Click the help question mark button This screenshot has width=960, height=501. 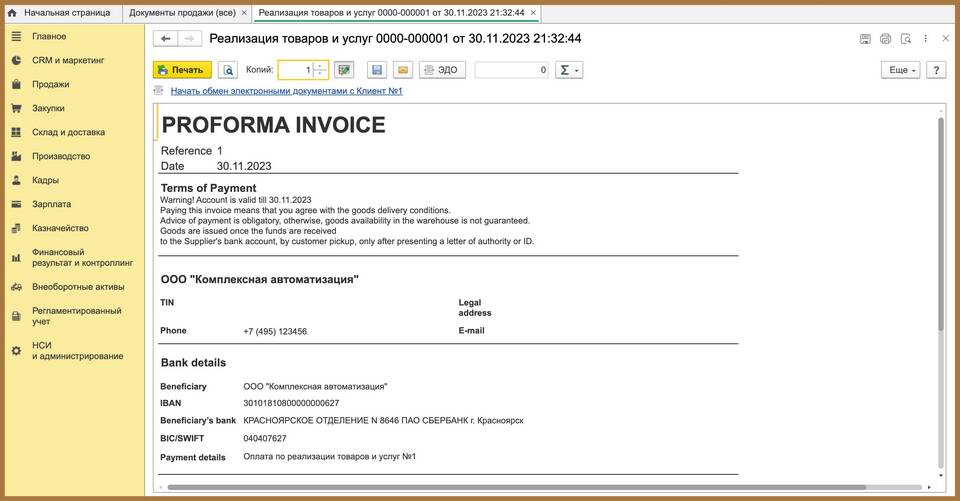pos(936,70)
